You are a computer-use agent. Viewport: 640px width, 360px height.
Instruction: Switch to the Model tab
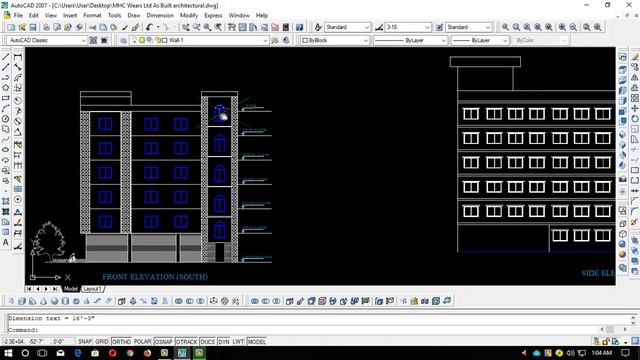71,289
